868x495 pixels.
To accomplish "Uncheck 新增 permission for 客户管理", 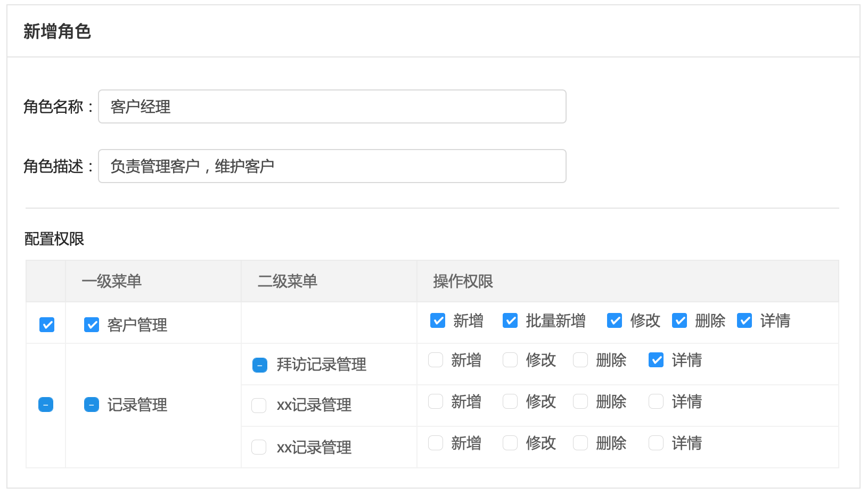I will pyautogui.click(x=438, y=320).
